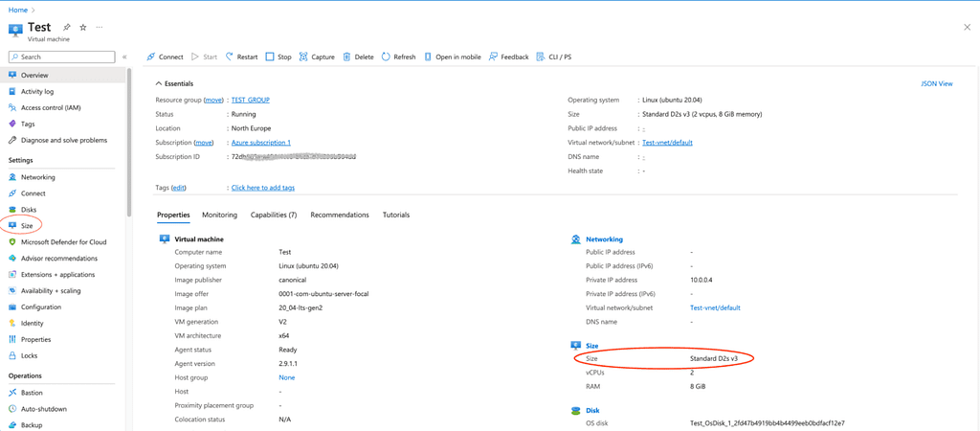Click Restart in the toolbar

(241, 57)
